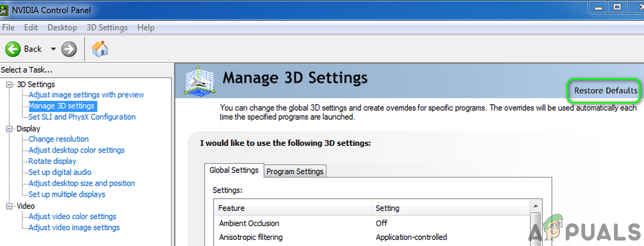644x246 pixels.
Task: Select the Global Settings tab
Action: tap(234, 170)
